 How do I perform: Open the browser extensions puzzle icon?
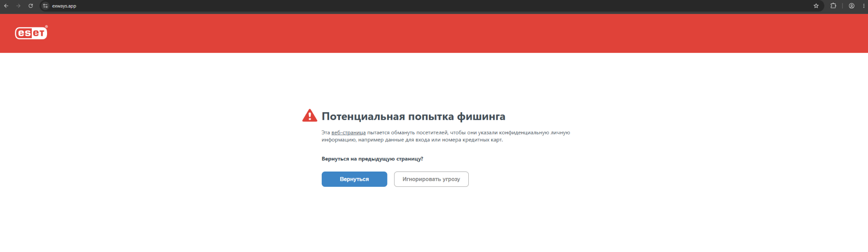[833, 6]
